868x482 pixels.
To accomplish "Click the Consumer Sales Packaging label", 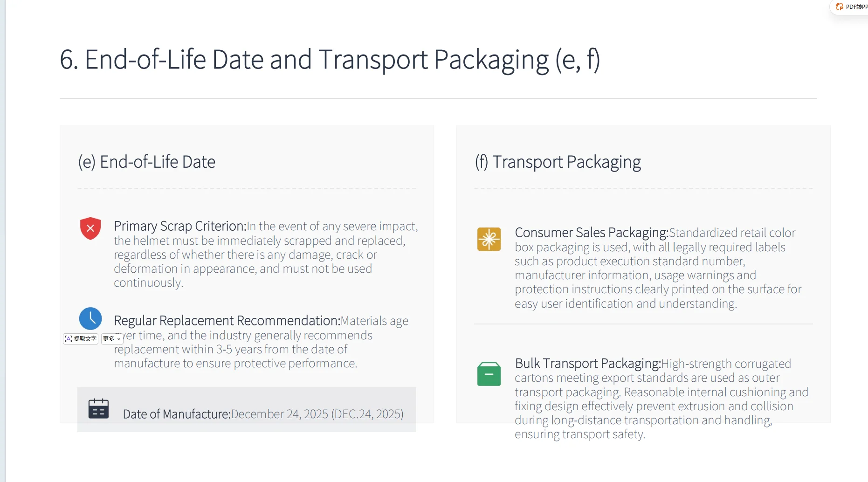I will (592, 233).
